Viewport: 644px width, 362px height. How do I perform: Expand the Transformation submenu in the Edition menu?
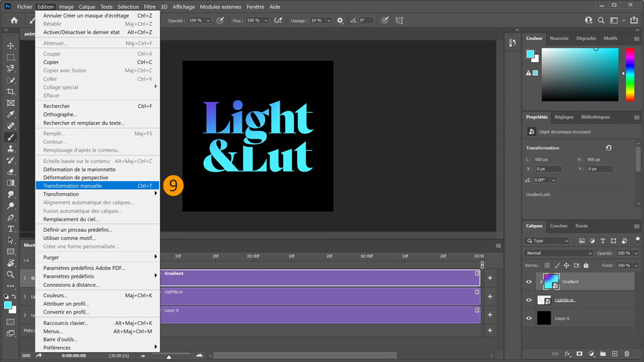coord(98,194)
